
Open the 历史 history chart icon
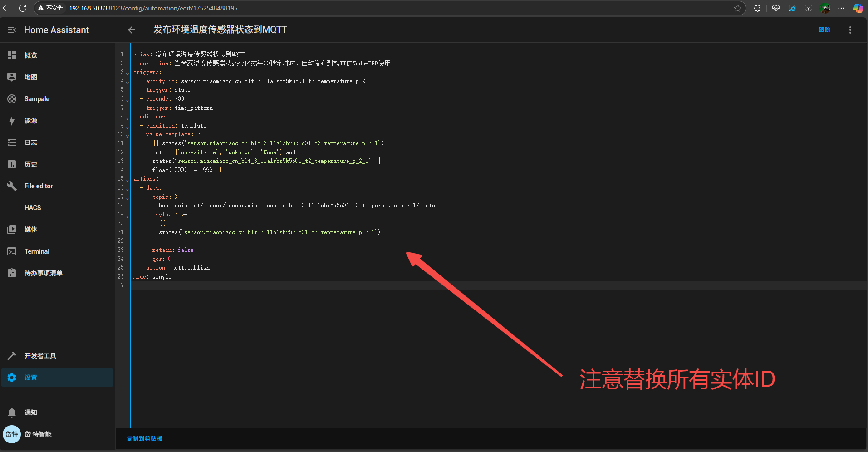pos(12,164)
